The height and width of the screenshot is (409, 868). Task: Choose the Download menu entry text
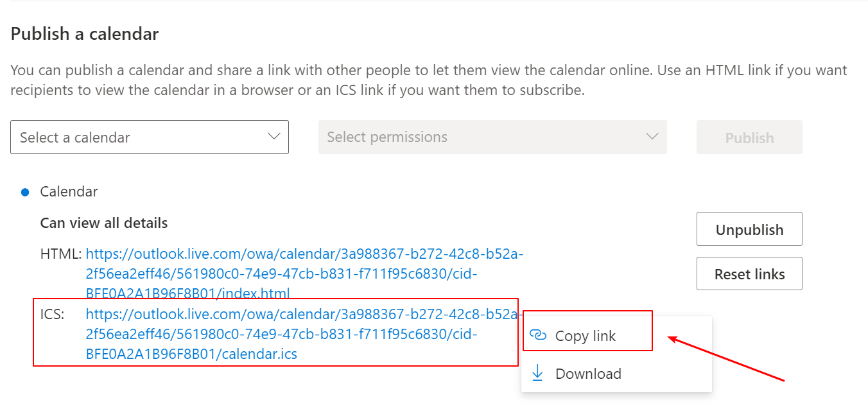[588, 374]
